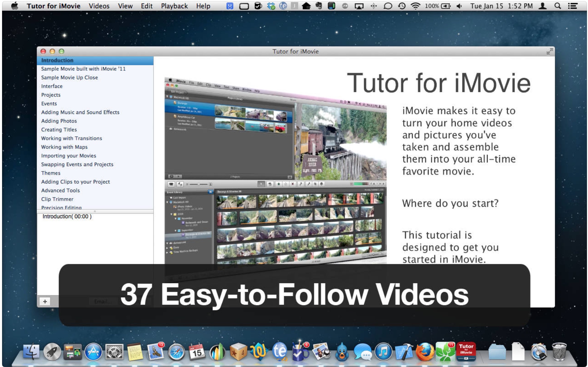Screen dimensions: 588x367
Task: Open Time Machine menu bar icon
Action: pyautogui.click(x=402, y=6)
